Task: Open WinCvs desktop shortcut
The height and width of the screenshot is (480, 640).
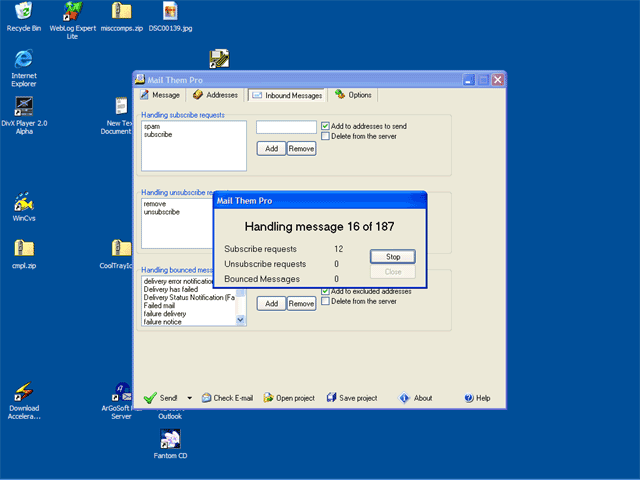Action: (x=24, y=207)
